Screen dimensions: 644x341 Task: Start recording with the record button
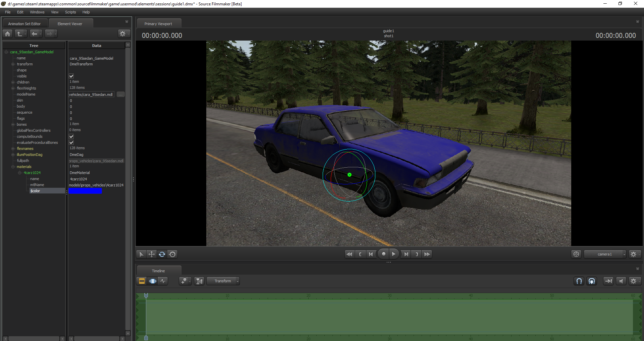383,254
